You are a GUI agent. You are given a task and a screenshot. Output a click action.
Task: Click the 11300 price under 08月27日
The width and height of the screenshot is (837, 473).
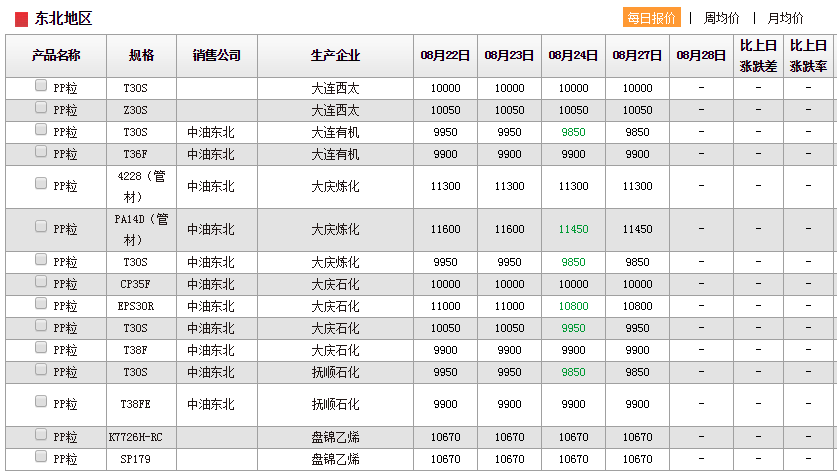[637, 186]
